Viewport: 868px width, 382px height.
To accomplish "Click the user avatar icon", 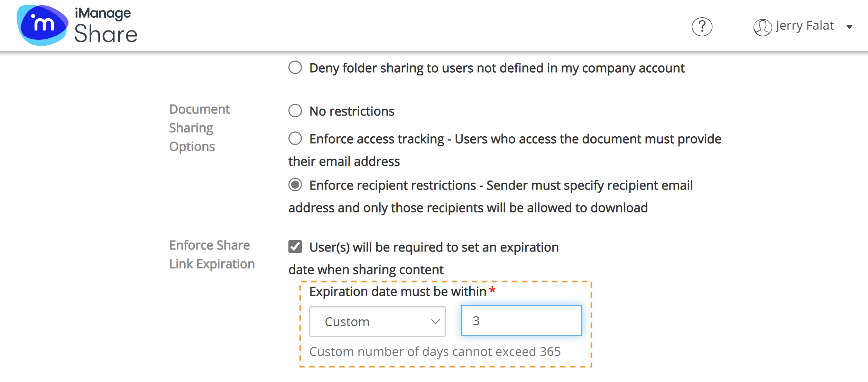I will [762, 27].
